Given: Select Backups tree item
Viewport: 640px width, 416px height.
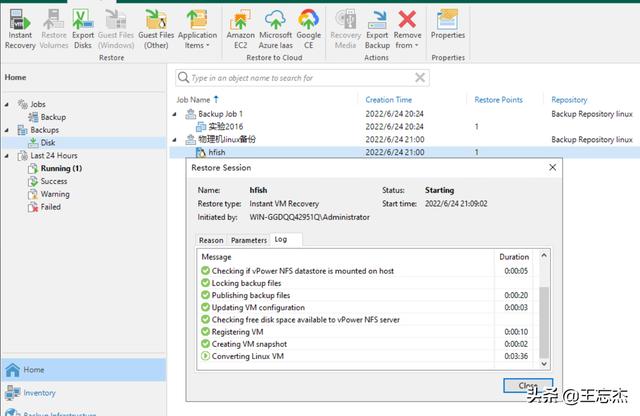Looking at the screenshot, I should (38, 130).
